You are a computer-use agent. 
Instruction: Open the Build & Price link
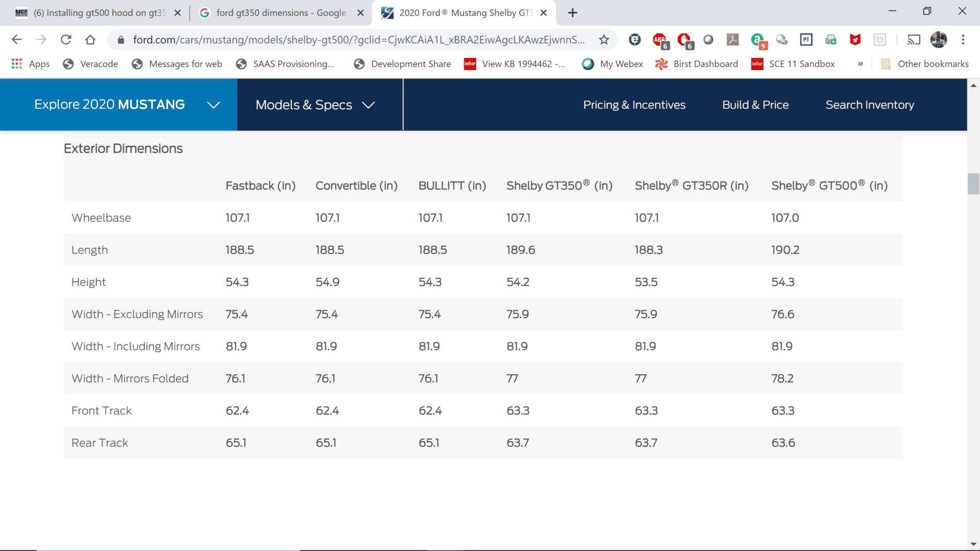[x=755, y=105]
